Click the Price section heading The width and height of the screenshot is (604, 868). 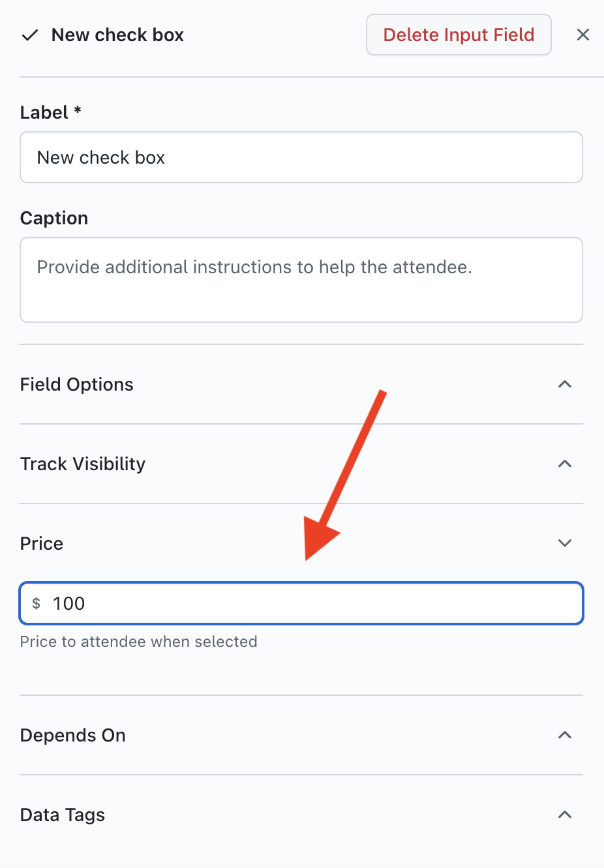(x=42, y=544)
